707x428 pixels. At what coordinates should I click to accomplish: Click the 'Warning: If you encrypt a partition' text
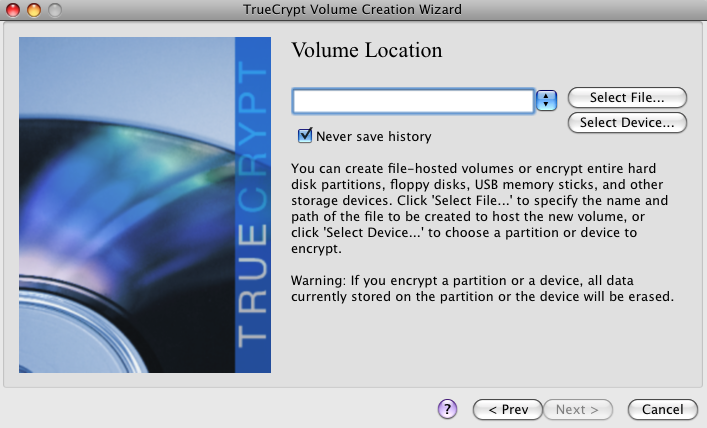pos(482,288)
